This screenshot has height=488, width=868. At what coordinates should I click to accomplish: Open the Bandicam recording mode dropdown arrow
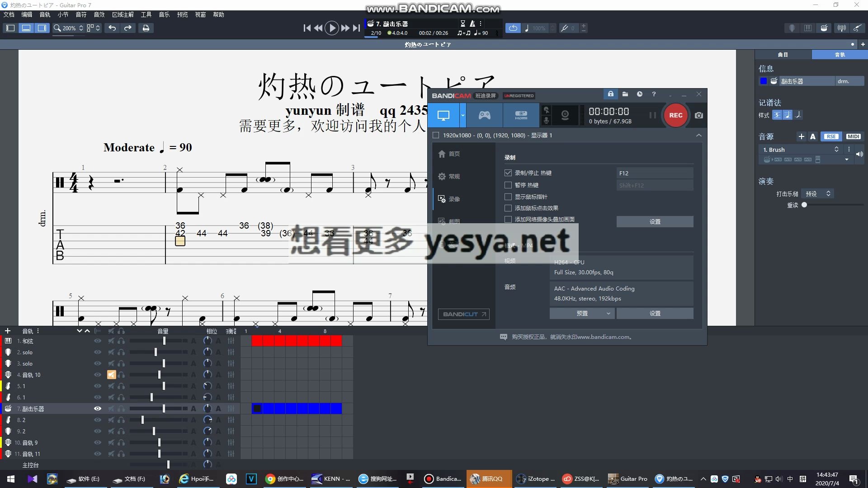point(462,115)
